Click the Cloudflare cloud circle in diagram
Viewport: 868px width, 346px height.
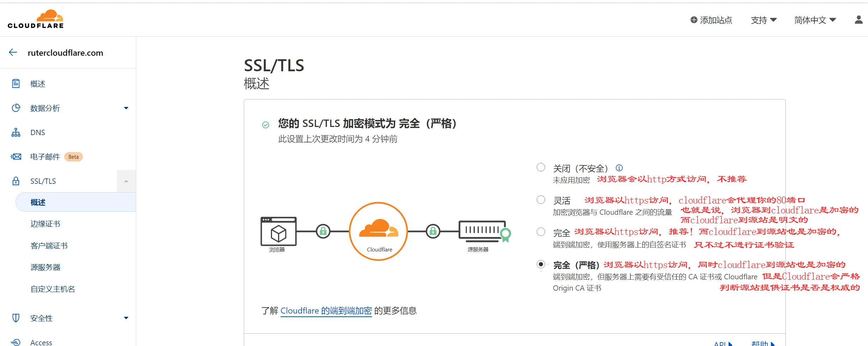(379, 231)
